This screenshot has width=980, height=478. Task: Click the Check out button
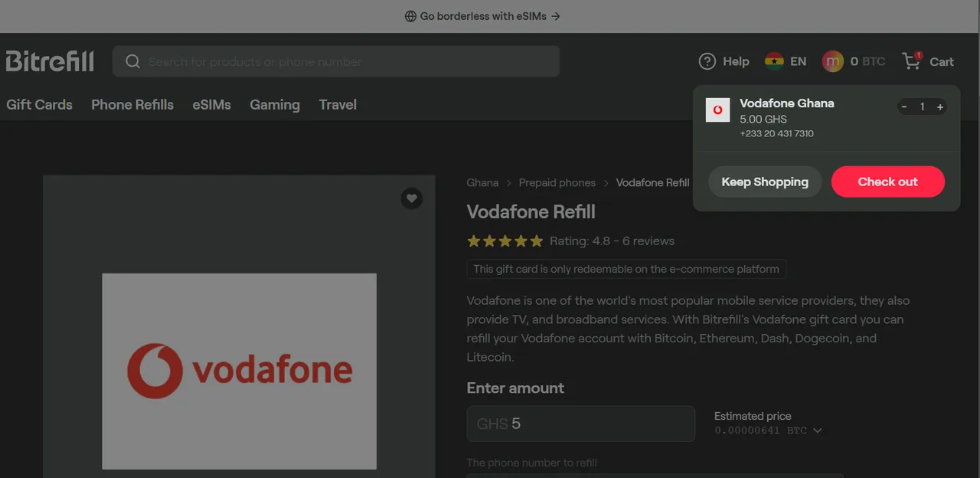pyautogui.click(x=888, y=182)
